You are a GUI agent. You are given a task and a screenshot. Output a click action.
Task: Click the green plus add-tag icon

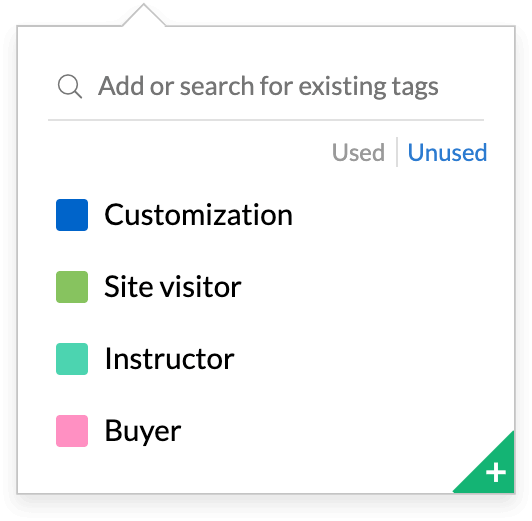coord(496,472)
